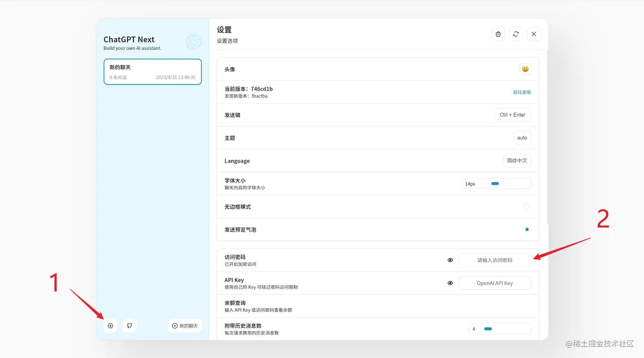Click the OpenAI API Key input field
The height and width of the screenshot is (358, 644).
coord(495,283)
